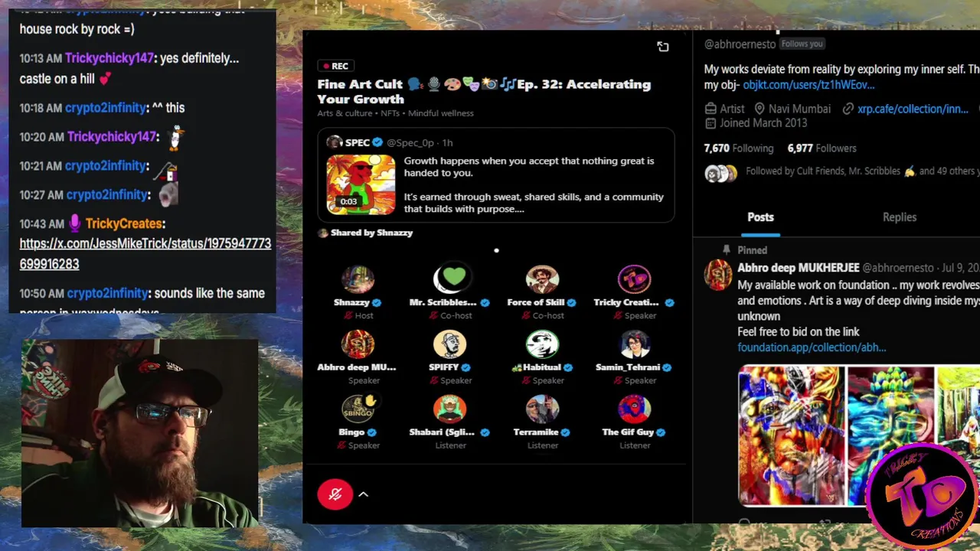View the 7,670 Following list

tap(739, 148)
